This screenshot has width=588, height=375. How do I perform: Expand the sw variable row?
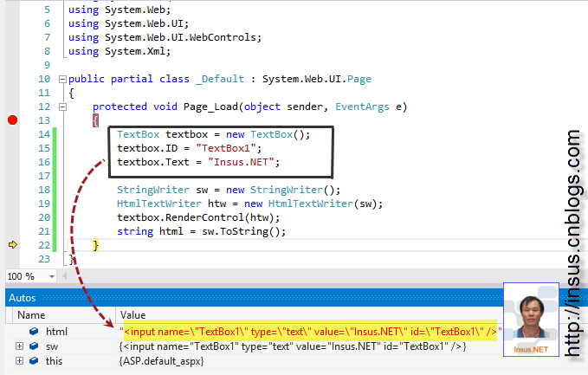[x=20, y=346]
